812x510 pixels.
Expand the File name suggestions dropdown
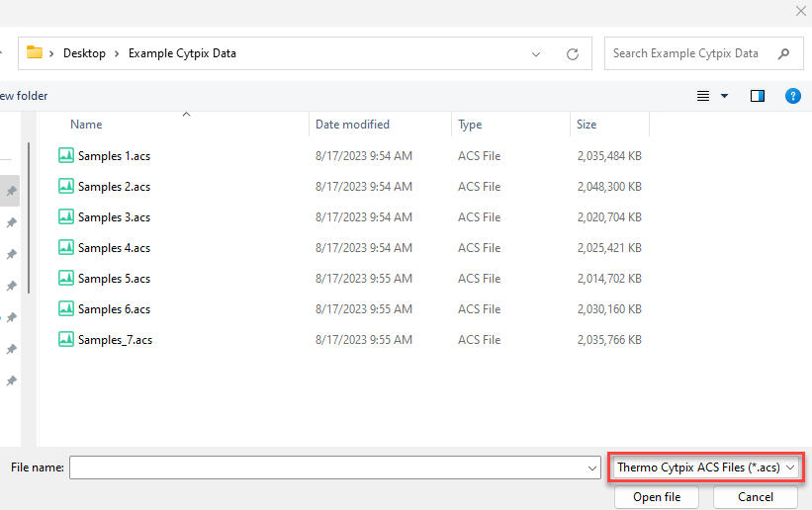[592, 467]
